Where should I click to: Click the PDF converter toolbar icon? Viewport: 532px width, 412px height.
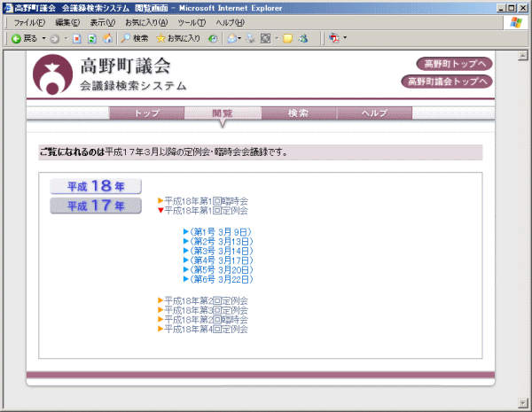[x=334, y=38]
